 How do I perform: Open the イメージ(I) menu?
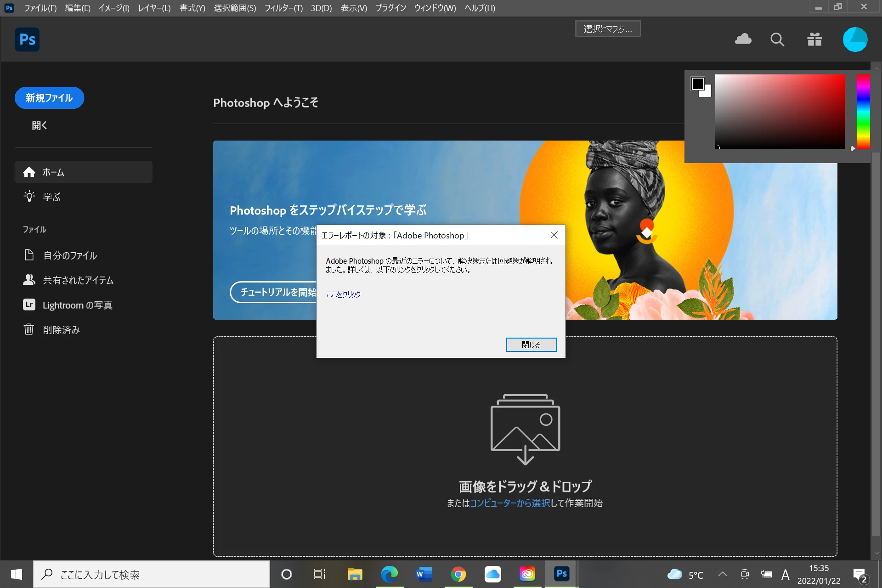click(114, 8)
